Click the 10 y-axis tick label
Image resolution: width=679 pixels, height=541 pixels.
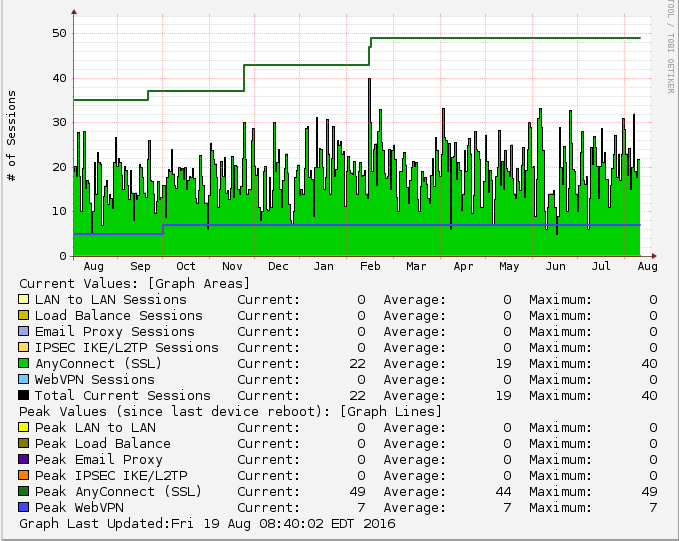59,212
